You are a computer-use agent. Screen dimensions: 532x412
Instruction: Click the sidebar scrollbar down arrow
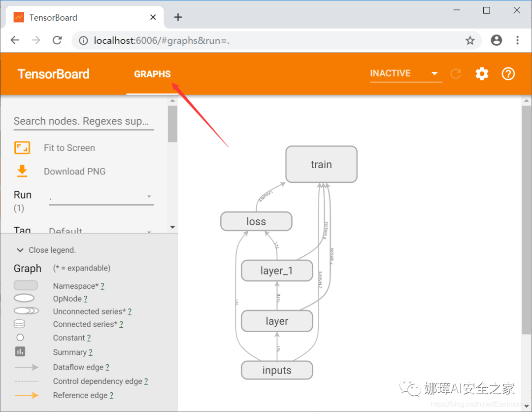pyautogui.click(x=172, y=227)
